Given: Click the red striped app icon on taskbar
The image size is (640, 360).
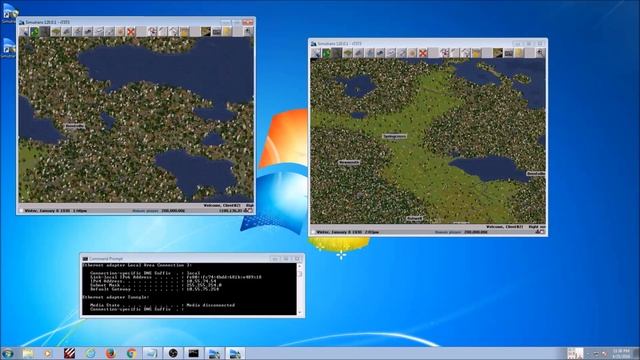Looking at the screenshot, I should point(69,353).
